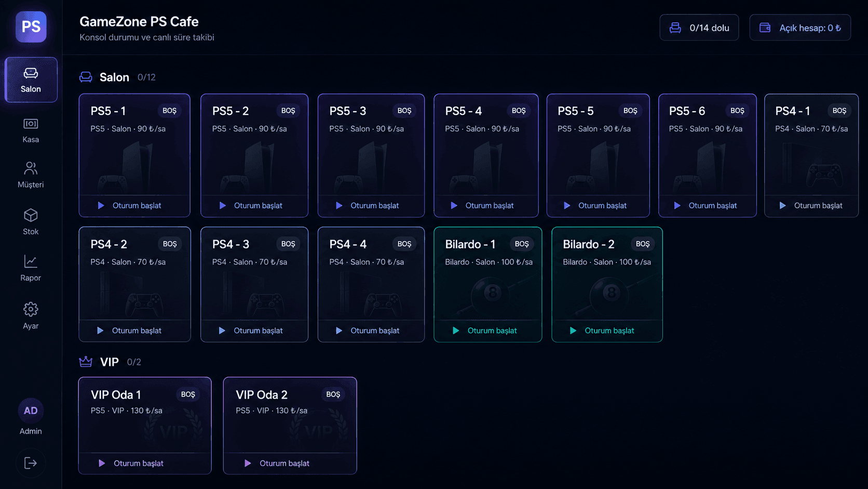868x489 pixels.
Task: Start a session on PS5 - 2
Action: [x=254, y=206]
